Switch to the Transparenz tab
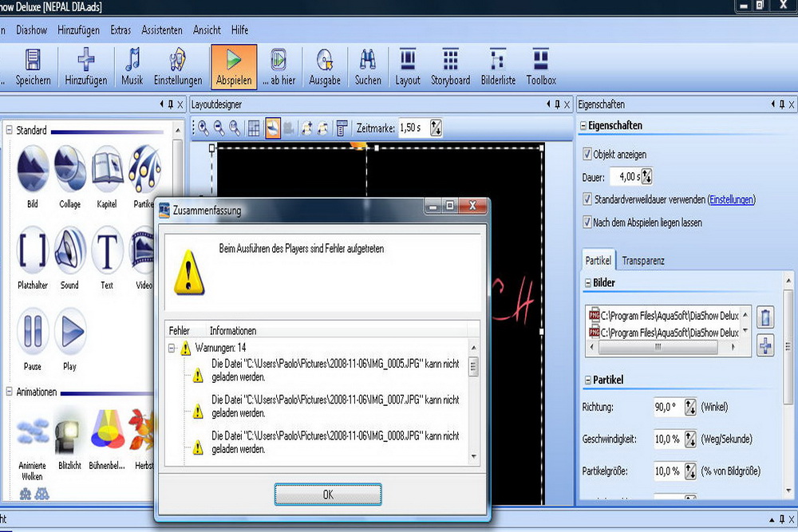This screenshot has width=798, height=532. (642, 261)
